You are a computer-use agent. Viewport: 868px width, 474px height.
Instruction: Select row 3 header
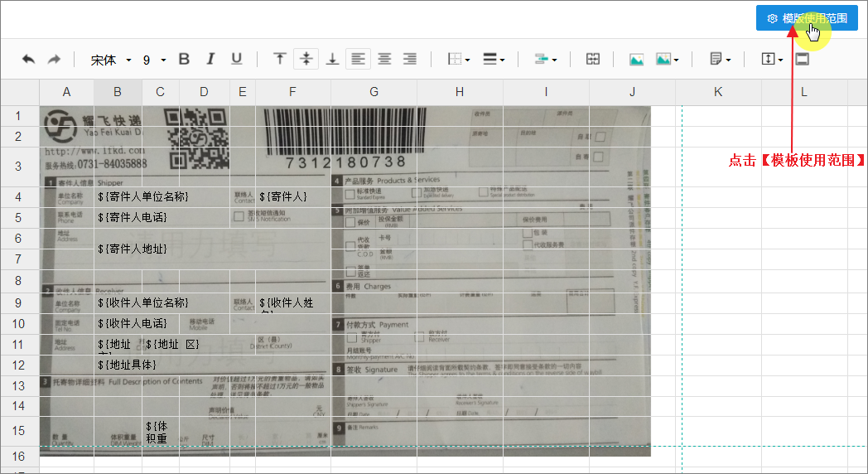[x=19, y=167]
